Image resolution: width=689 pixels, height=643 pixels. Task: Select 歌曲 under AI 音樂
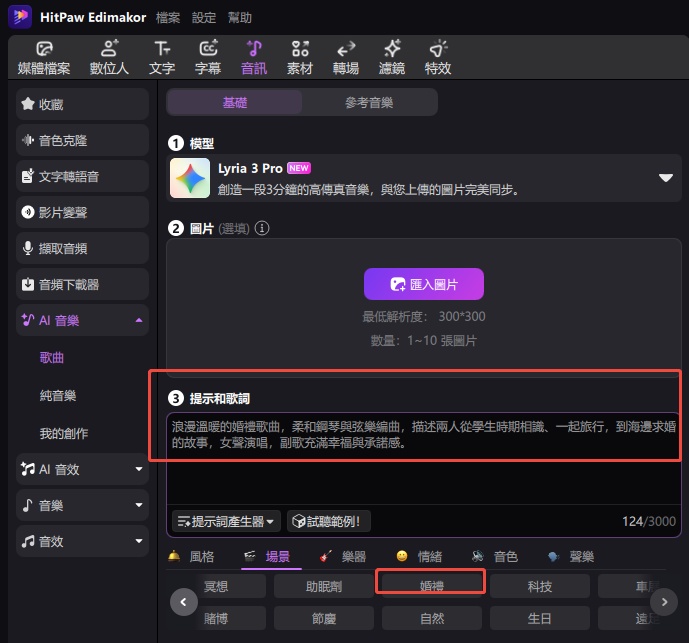pos(52,357)
